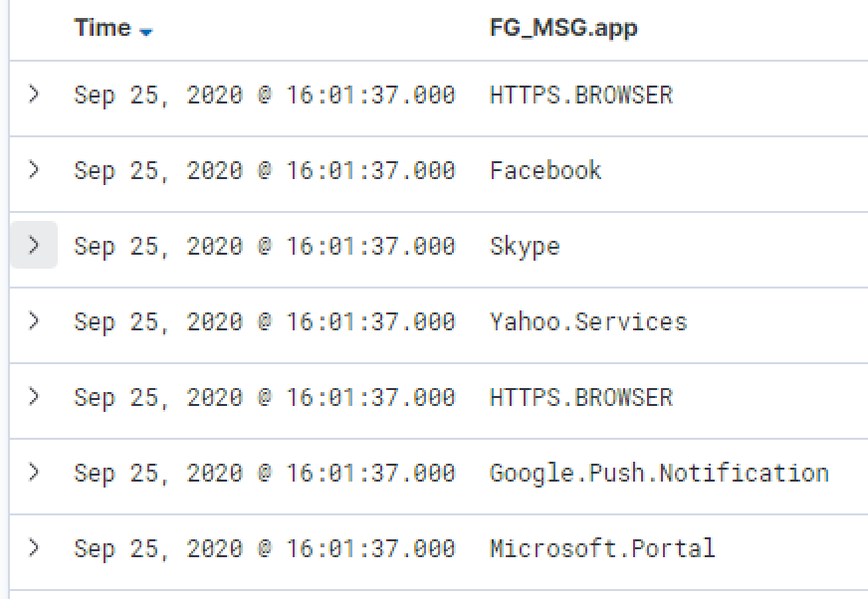The height and width of the screenshot is (599, 868).
Task: Click the topmost HTTPS.BROWSER app value
Action: tap(581, 95)
